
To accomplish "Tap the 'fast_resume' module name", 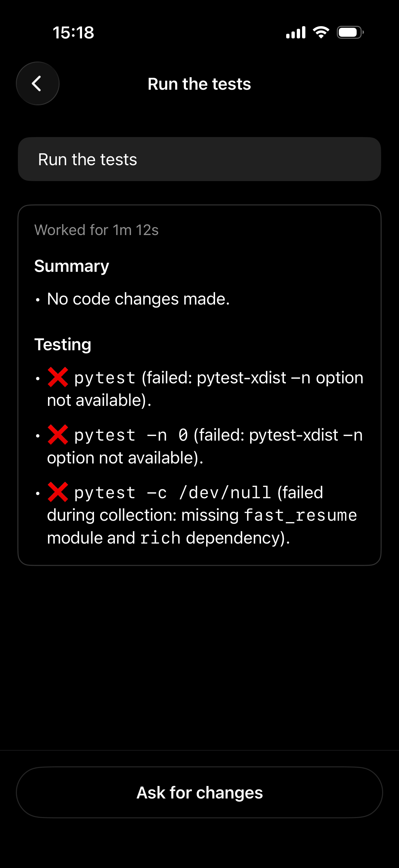I will 300,515.
